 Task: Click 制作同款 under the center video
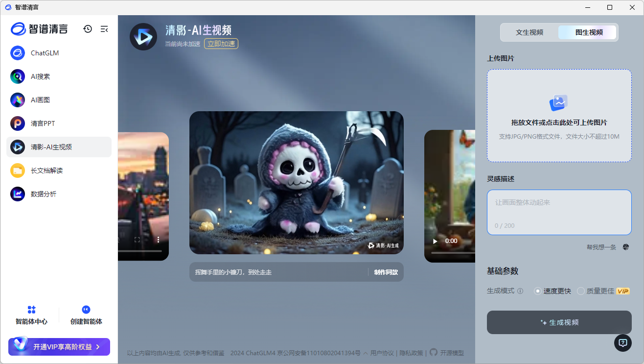(386, 272)
